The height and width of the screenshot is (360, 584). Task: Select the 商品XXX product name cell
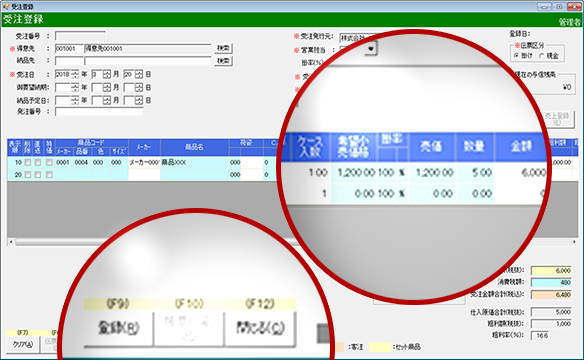click(195, 163)
